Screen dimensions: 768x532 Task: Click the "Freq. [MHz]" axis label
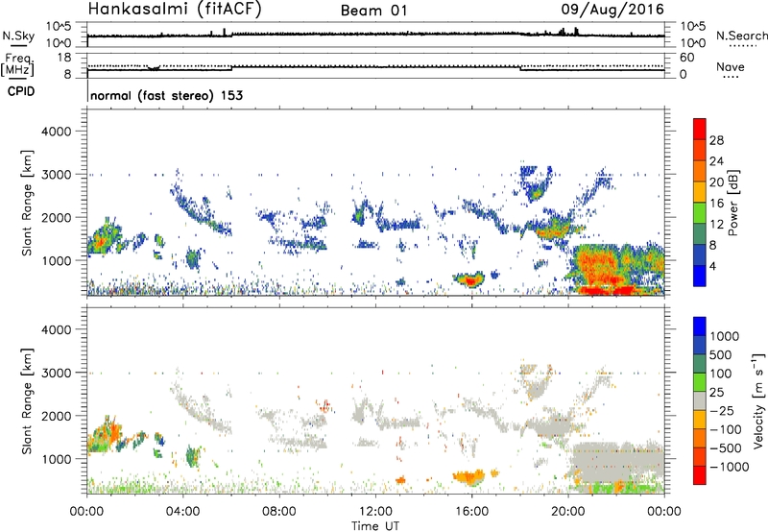click(18, 65)
